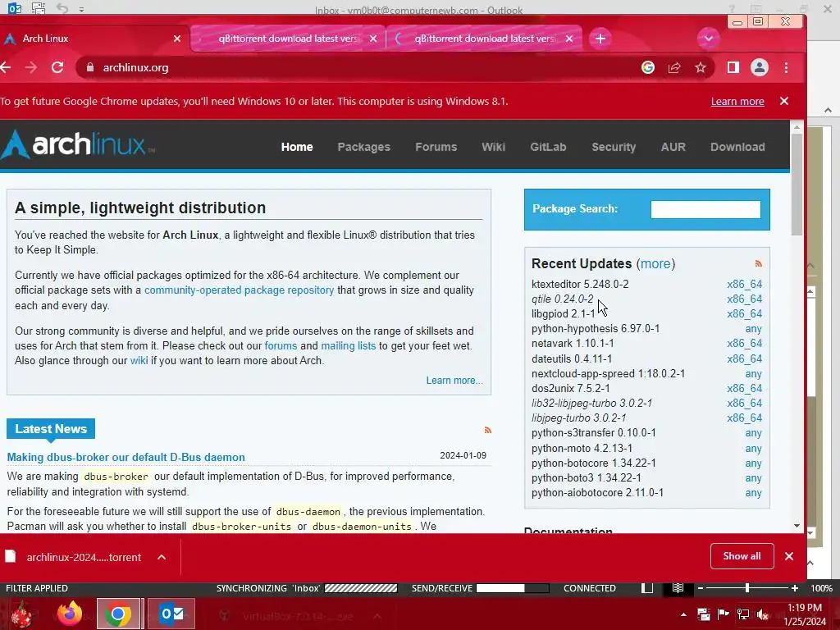
Task: Open python-hypothesis 6.97.0-1 package
Action: click(596, 328)
